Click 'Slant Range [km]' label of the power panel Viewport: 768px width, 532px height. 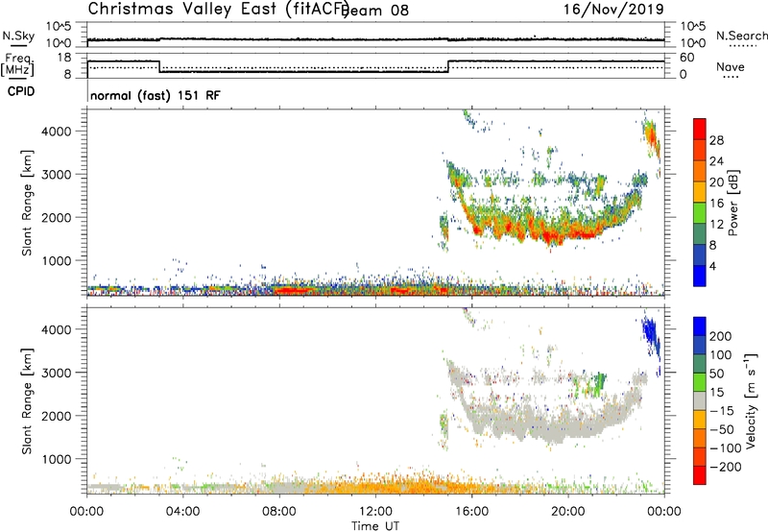coord(27,203)
